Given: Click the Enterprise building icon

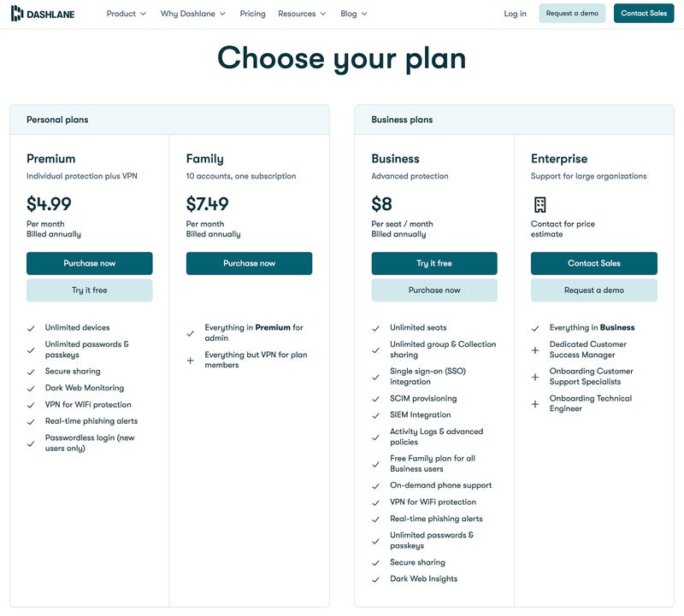Looking at the screenshot, I should coord(540,204).
